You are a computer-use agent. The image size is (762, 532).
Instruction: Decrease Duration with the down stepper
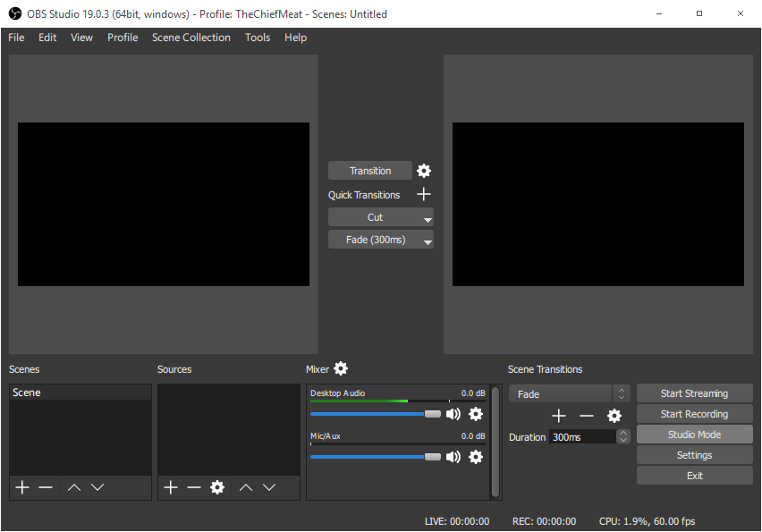tap(623, 440)
